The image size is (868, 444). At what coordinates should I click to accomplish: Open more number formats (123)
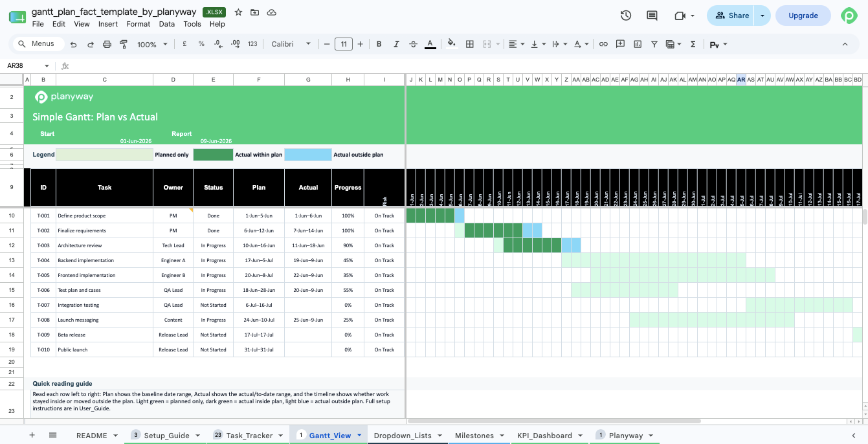click(252, 44)
